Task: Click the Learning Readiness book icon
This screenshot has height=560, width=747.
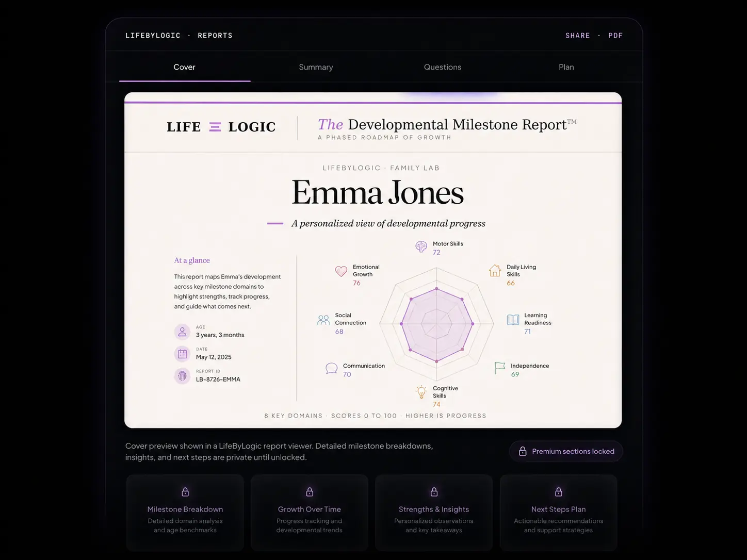Action: 513,320
